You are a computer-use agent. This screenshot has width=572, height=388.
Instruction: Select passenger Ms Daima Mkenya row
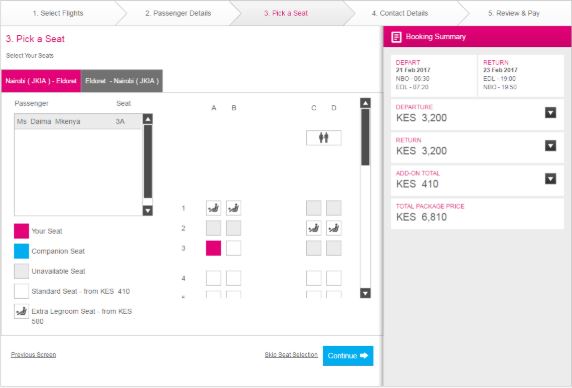point(78,121)
